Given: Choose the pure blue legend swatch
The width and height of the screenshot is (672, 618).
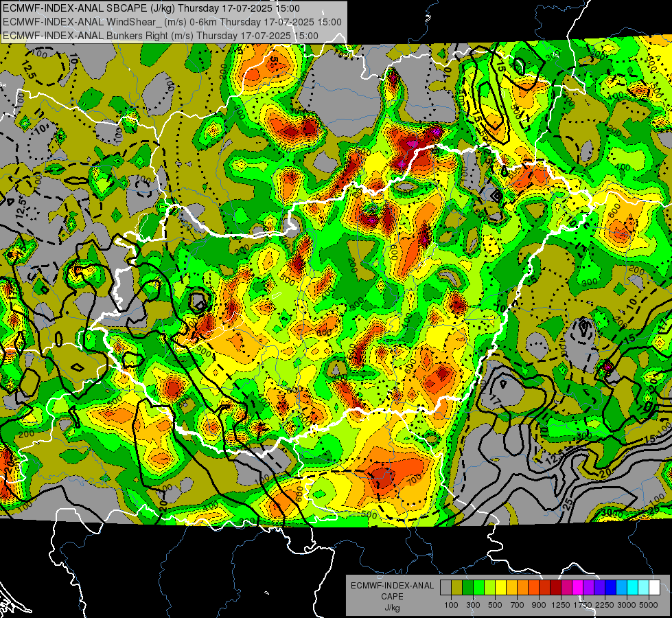Looking at the screenshot, I should [611, 587].
